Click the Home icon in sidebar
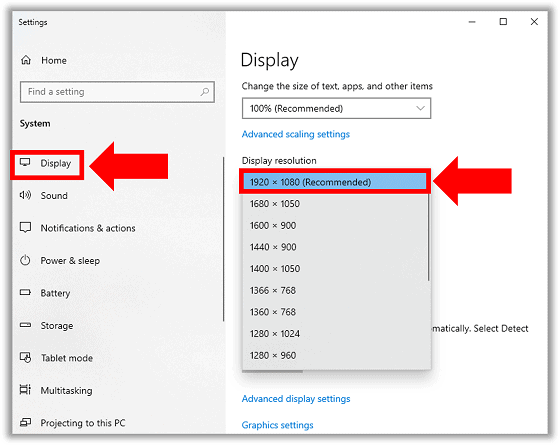Image resolution: width=560 pixels, height=445 pixels. coord(26,60)
